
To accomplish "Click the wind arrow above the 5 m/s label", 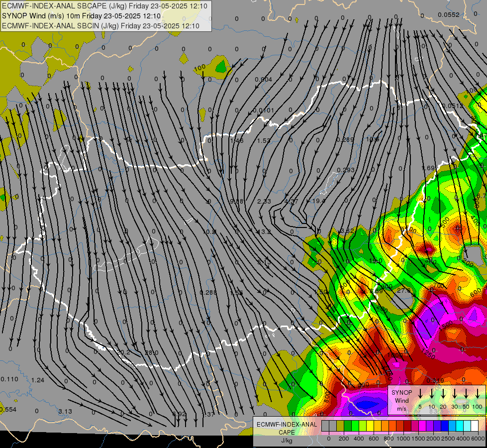I will (x=420, y=393).
